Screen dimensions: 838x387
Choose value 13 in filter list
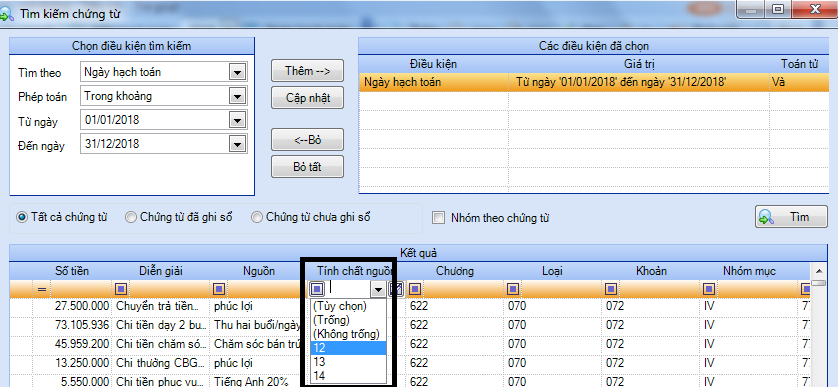pyautogui.click(x=348, y=362)
